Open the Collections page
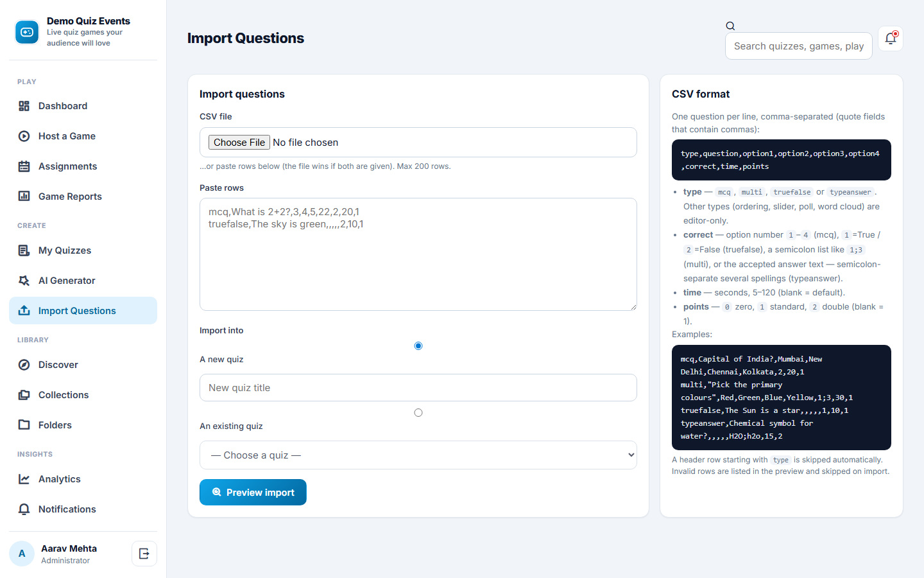 (x=83, y=395)
